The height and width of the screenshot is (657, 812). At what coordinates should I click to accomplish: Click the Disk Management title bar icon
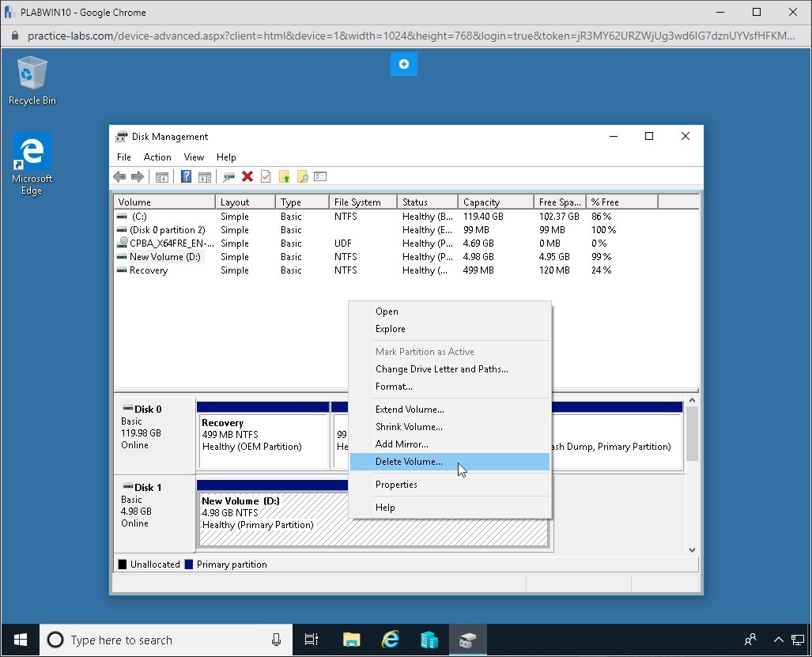[x=121, y=137]
